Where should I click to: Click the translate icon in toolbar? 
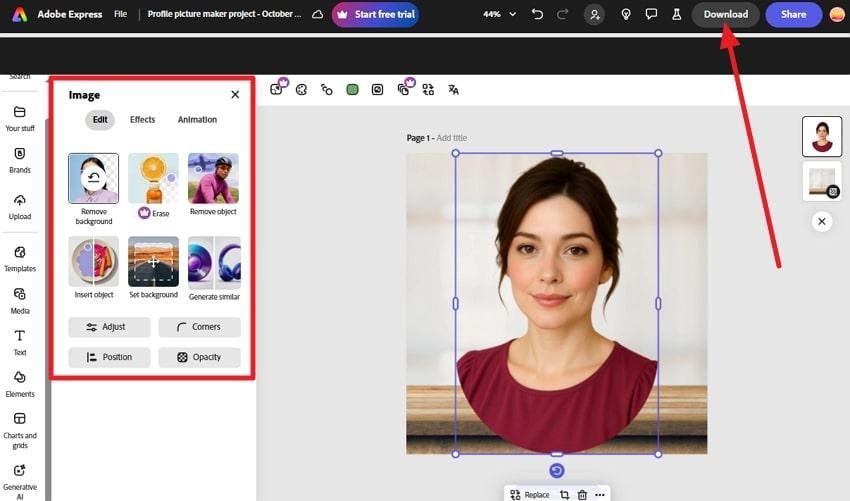pyautogui.click(x=454, y=89)
